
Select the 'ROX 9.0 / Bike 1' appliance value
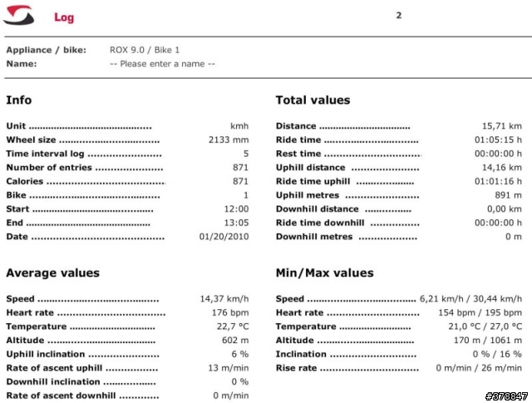pyautogui.click(x=145, y=50)
